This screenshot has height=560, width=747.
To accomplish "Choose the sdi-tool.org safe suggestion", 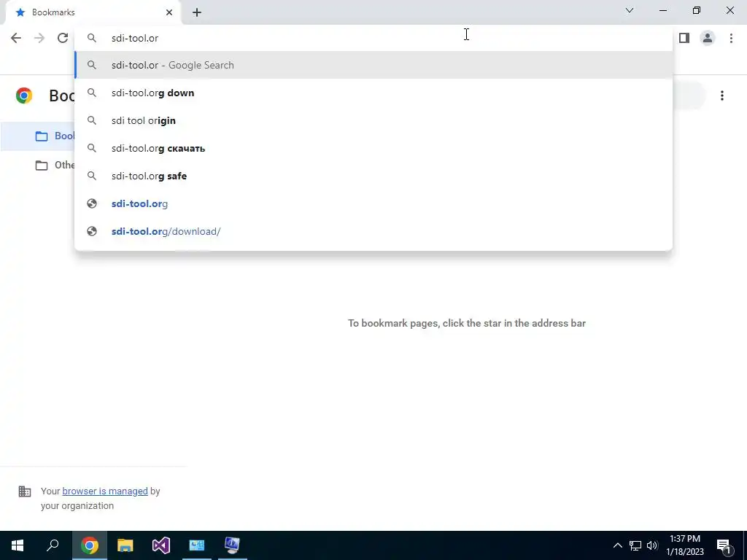I will pyautogui.click(x=373, y=176).
